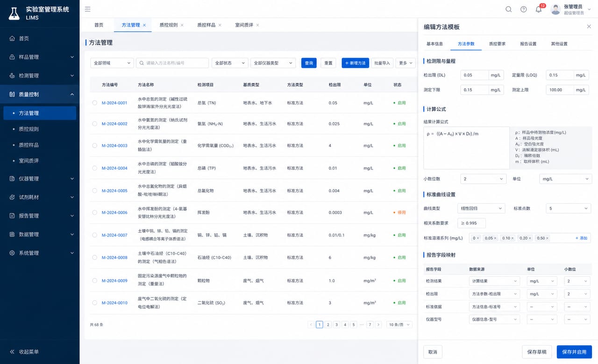
Task: Open the 全部仪器类型 filter dropdown
Action: tap(273, 63)
